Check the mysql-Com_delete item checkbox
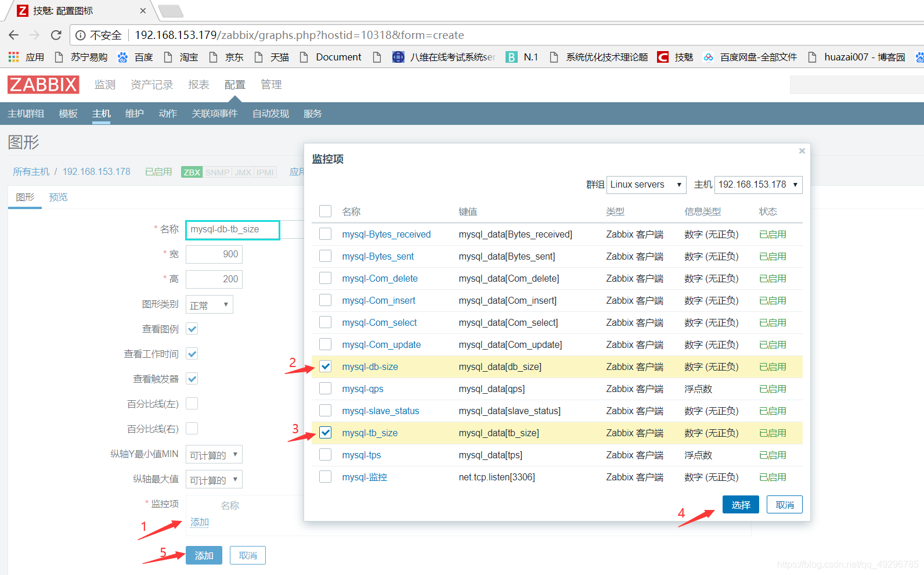The image size is (924, 575). 326,278
